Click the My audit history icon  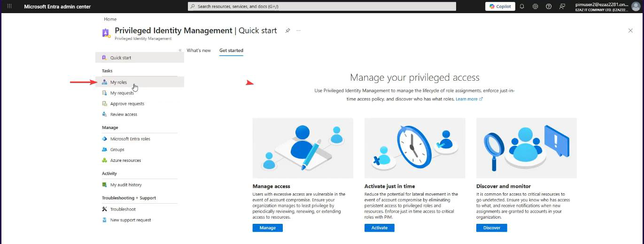pyautogui.click(x=104, y=185)
